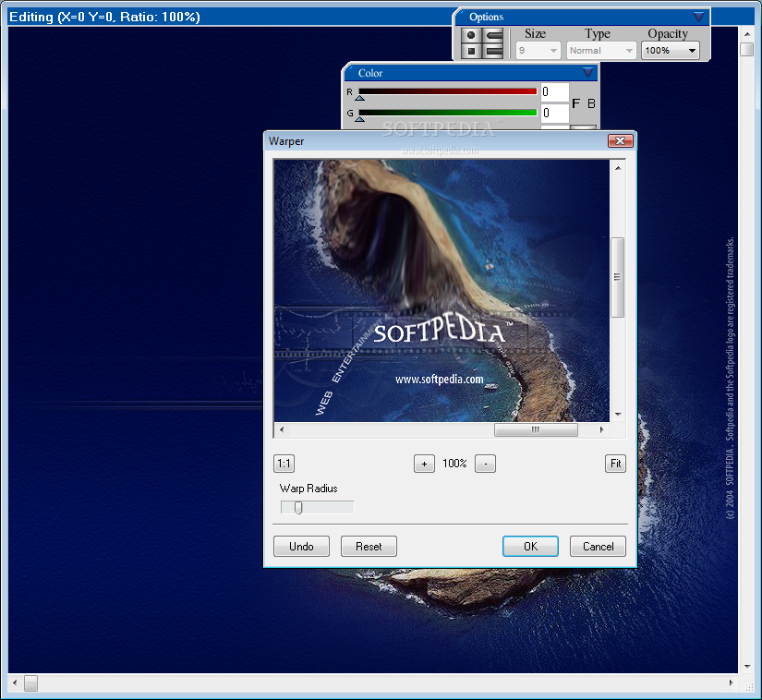Click the Fit button in Warper
This screenshot has width=762, height=700.
(x=615, y=464)
